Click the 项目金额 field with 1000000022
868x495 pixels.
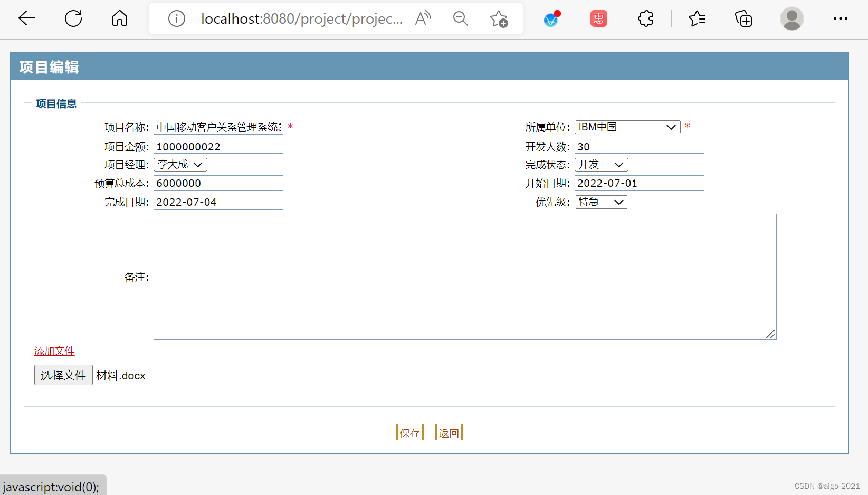coord(218,146)
